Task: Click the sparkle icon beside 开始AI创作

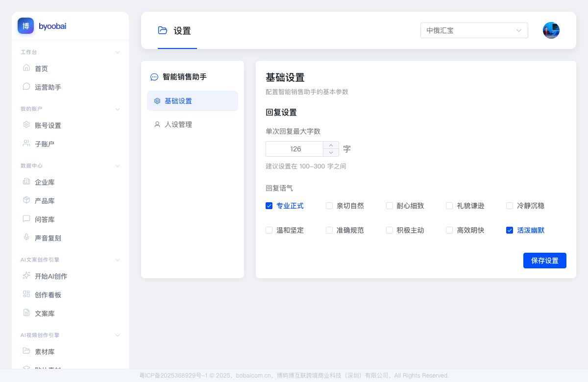Action: (26, 276)
